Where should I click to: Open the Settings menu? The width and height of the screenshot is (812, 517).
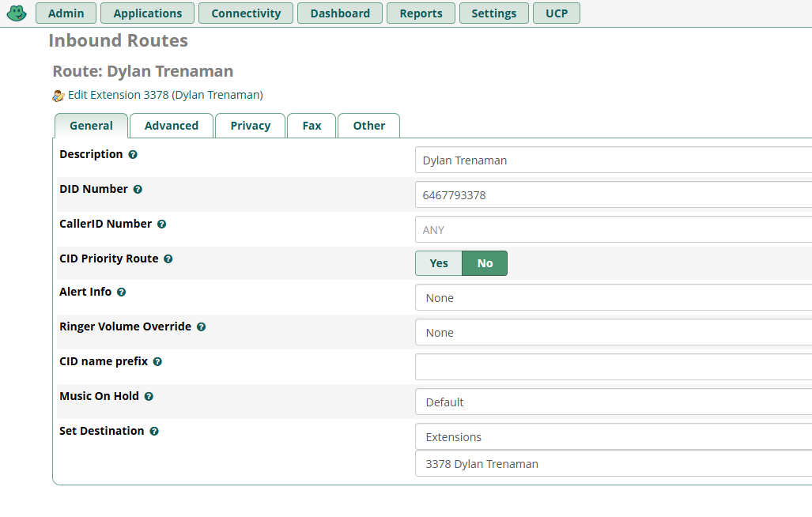(494, 13)
